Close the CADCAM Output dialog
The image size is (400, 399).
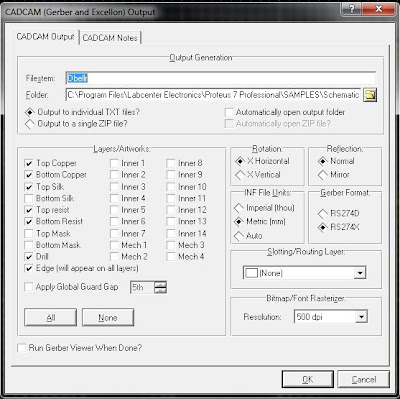[379, 8]
